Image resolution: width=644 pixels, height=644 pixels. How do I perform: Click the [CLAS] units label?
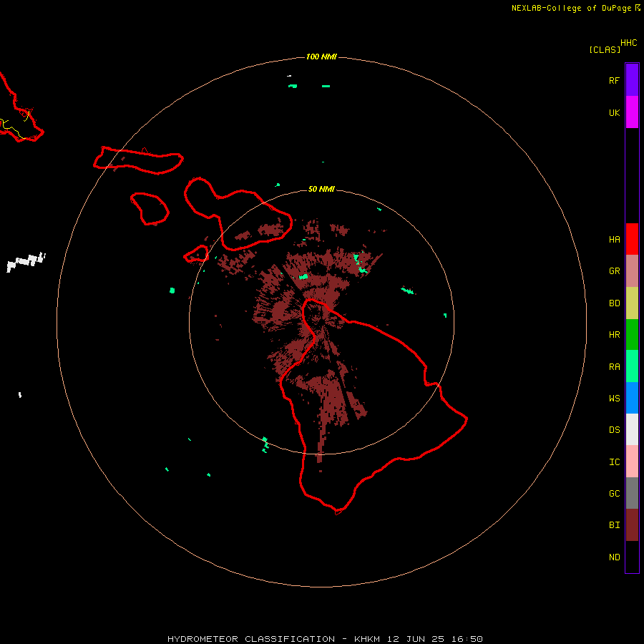[x=605, y=49]
